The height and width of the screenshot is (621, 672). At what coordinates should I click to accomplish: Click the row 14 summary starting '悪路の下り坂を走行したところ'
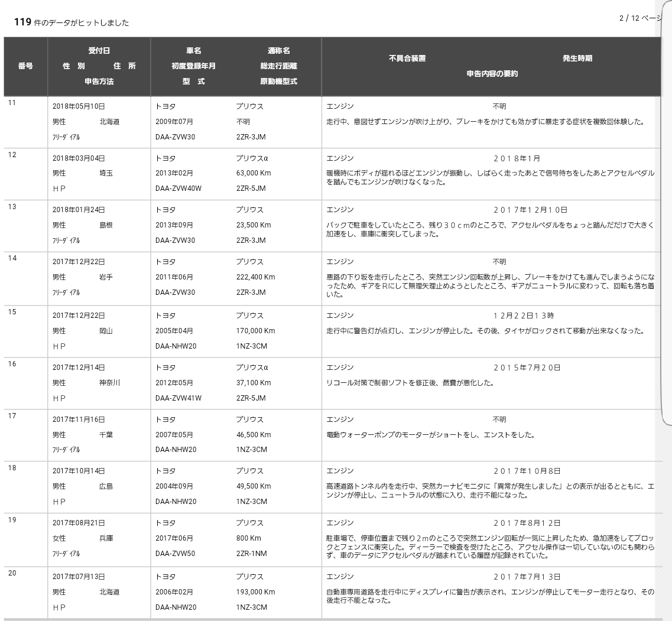pos(491,285)
